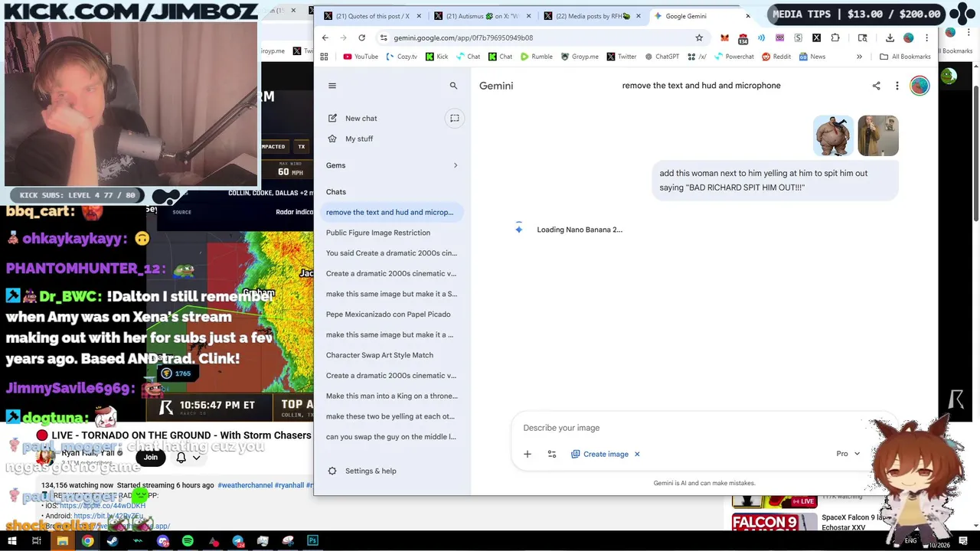Open Spotify from the taskbar
Image resolution: width=980 pixels, height=551 pixels.
(x=188, y=541)
